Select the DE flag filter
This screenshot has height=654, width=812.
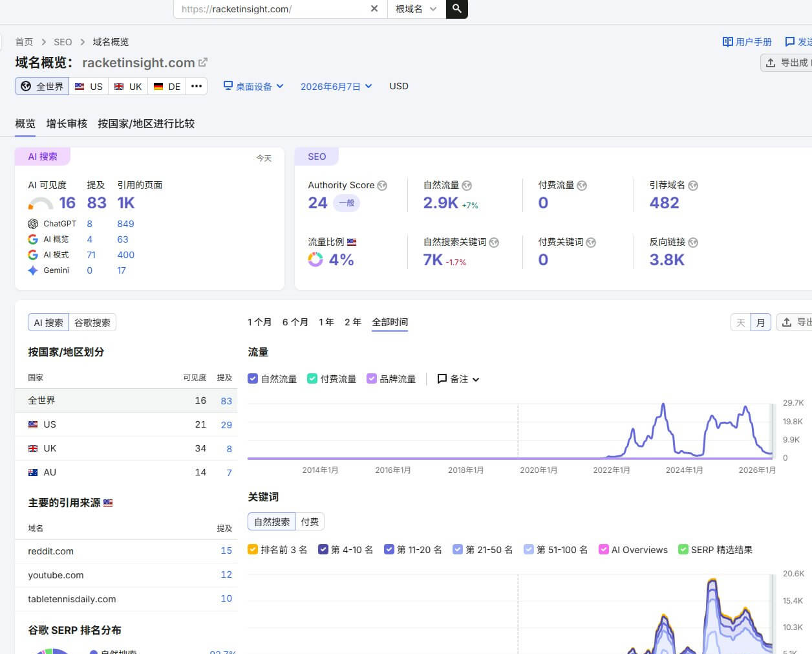click(167, 86)
